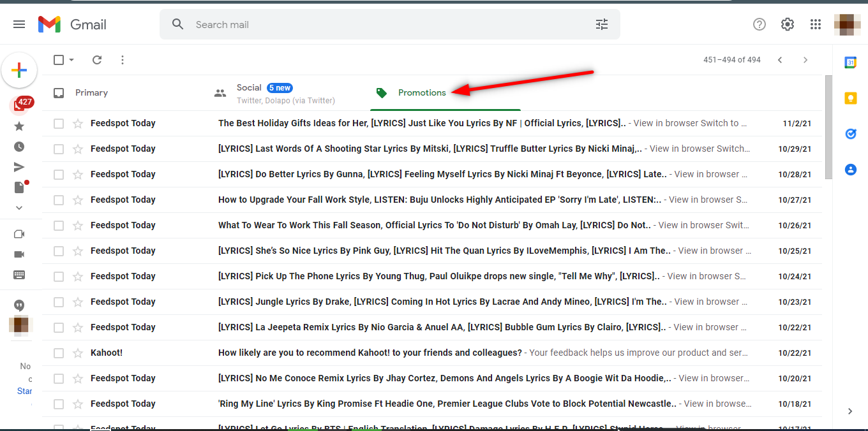Expand the More labels chevron in sidebar
The image size is (868, 431).
pyautogui.click(x=19, y=207)
